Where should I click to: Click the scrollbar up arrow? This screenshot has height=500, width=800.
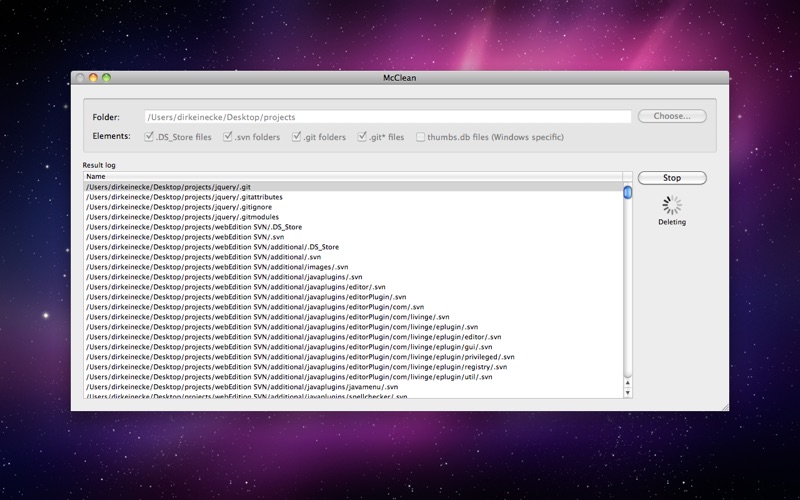click(628, 383)
